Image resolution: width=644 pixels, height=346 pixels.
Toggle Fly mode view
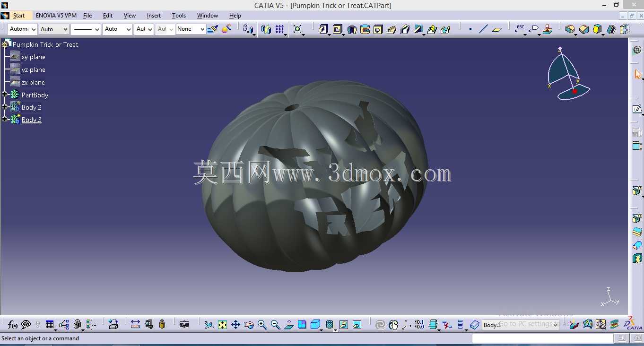[209, 325]
